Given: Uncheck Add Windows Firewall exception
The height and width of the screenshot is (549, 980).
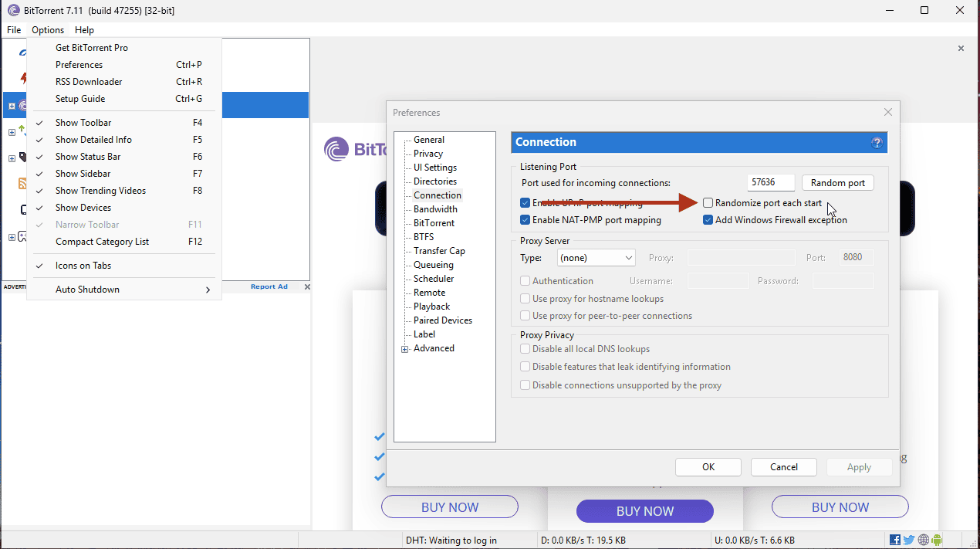Looking at the screenshot, I should click(708, 220).
